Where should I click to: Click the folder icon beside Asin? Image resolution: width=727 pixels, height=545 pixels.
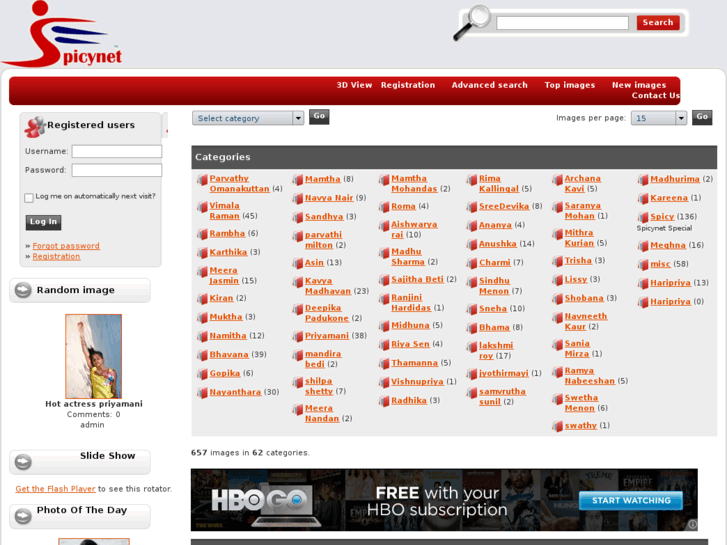(x=298, y=263)
